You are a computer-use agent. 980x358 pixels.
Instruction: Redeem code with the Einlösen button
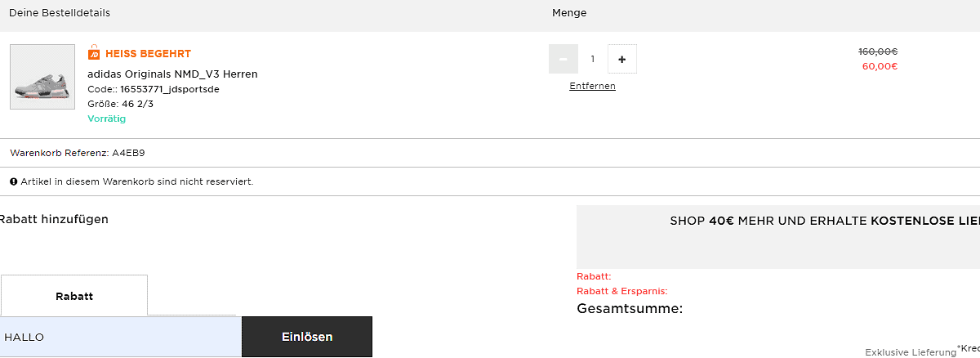(307, 337)
